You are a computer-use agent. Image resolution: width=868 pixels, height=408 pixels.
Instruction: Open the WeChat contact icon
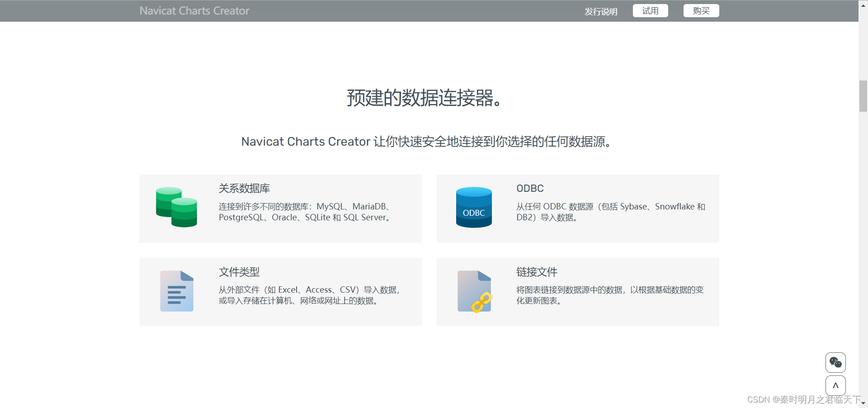pos(835,362)
